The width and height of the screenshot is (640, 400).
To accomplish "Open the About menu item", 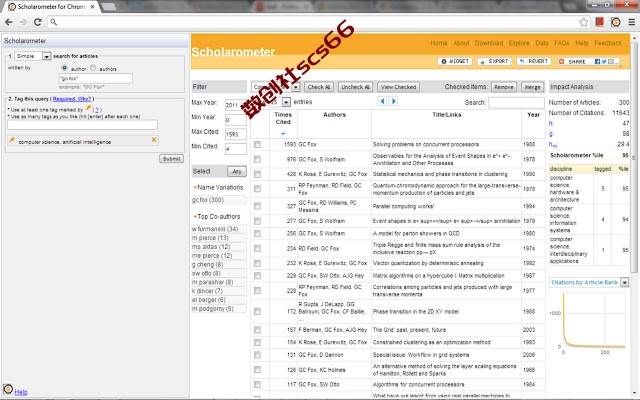I will (461, 43).
